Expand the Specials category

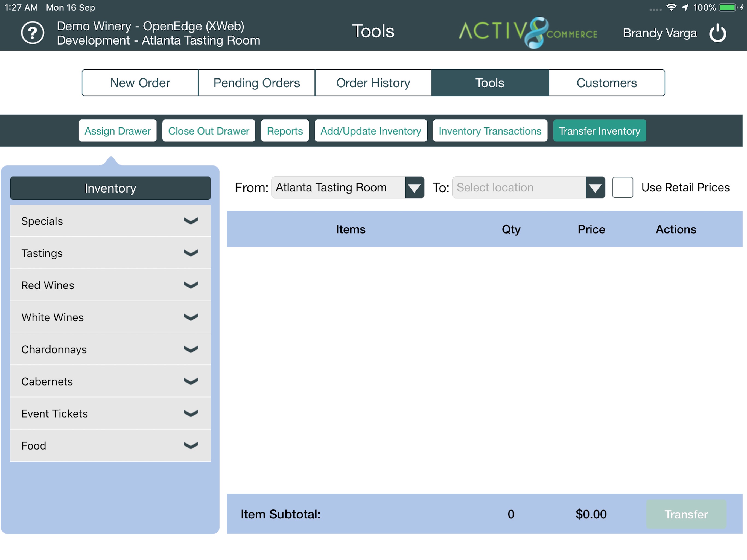click(x=110, y=221)
